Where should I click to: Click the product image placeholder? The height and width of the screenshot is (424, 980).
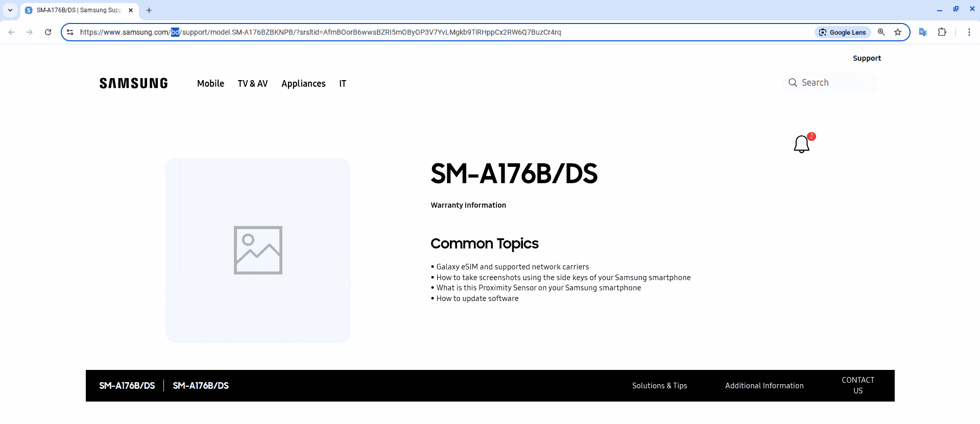click(258, 250)
